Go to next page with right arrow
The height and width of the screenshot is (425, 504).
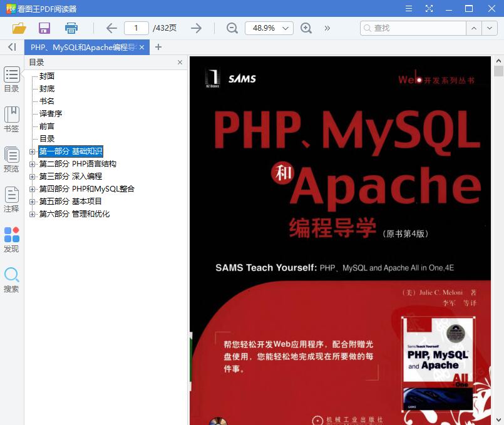195,28
